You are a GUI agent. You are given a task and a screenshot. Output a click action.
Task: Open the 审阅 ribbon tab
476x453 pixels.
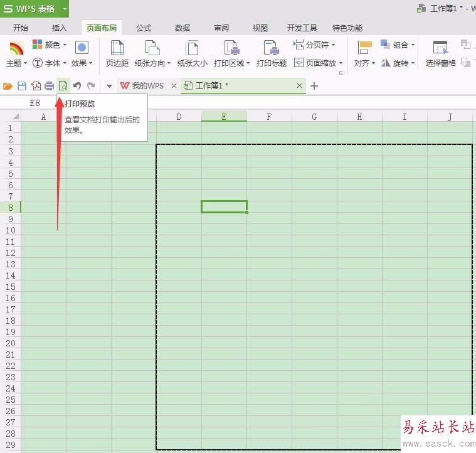pyautogui.click(x=221, y=28)
